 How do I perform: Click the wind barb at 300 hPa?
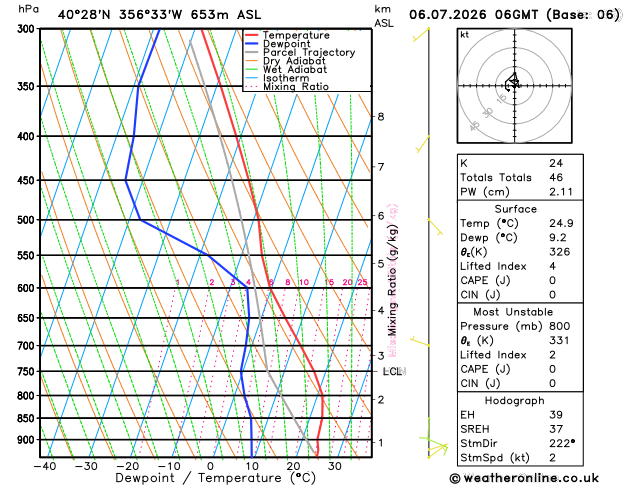coord(421,34)
